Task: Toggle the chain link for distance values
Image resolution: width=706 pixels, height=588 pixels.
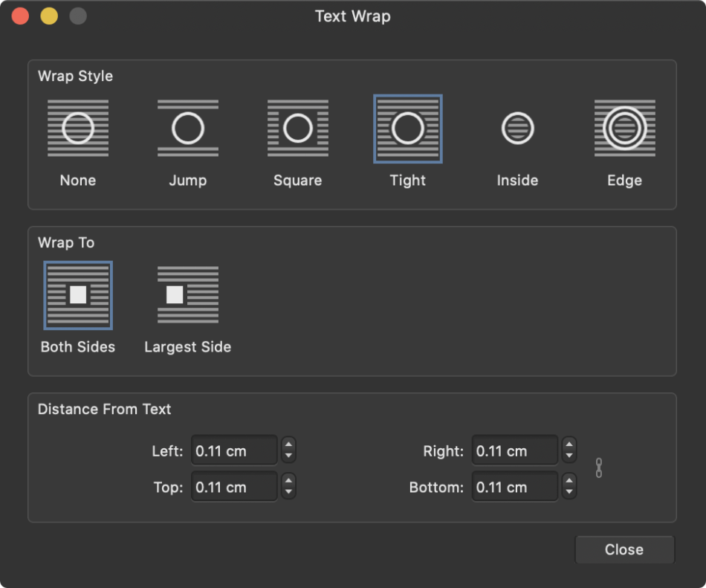Action: 599,468
